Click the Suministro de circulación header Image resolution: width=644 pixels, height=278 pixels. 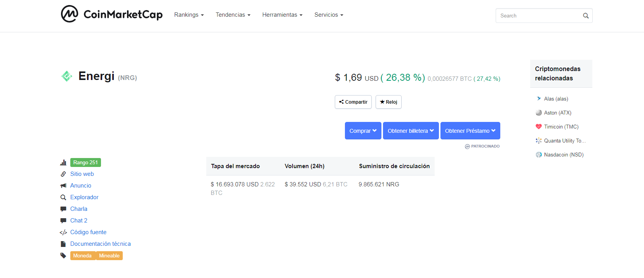394,166
